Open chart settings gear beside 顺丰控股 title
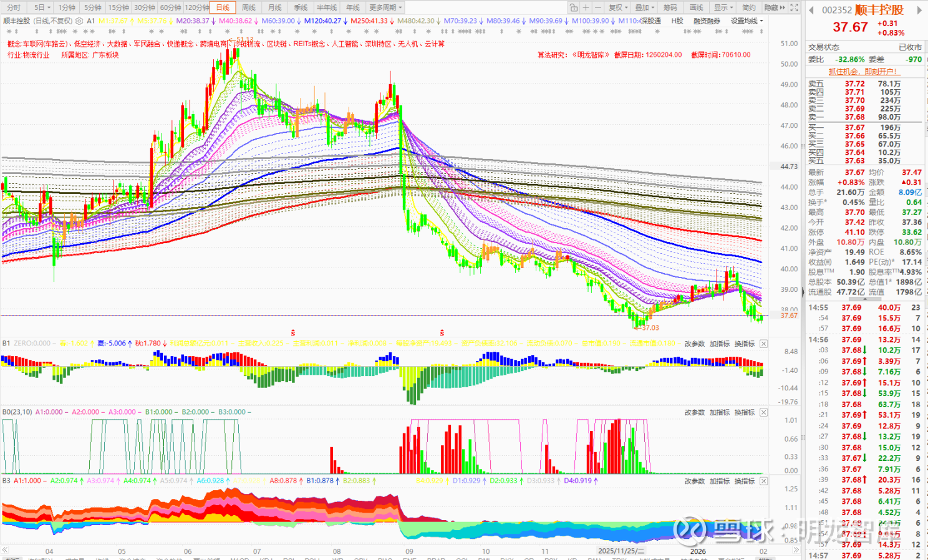928x560 pixels. pyautogui.click(x=79, y=21)
